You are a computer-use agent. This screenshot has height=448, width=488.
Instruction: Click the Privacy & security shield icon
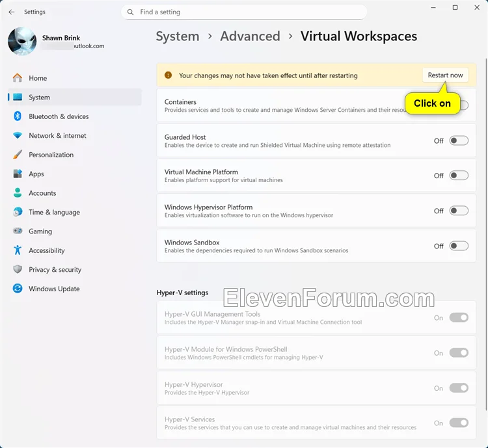[x=18, y=269]
